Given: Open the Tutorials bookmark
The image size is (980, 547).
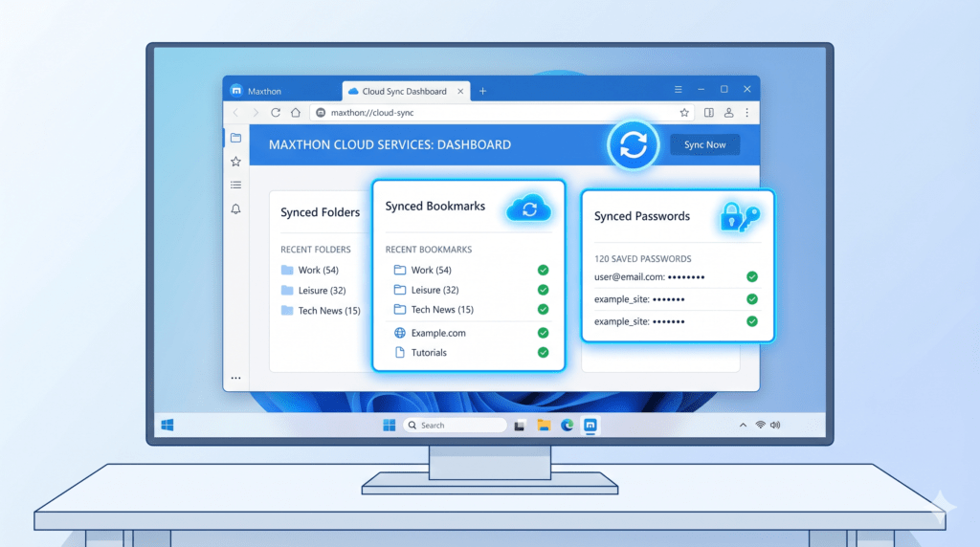Looking at the screenshot, I should [420, 352].
